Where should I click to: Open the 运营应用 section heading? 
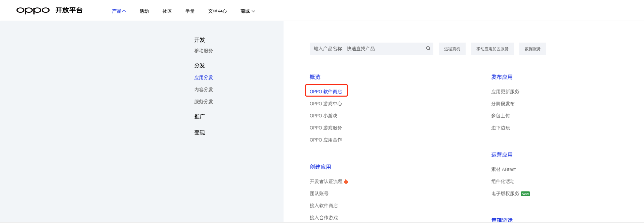[502, 155]
